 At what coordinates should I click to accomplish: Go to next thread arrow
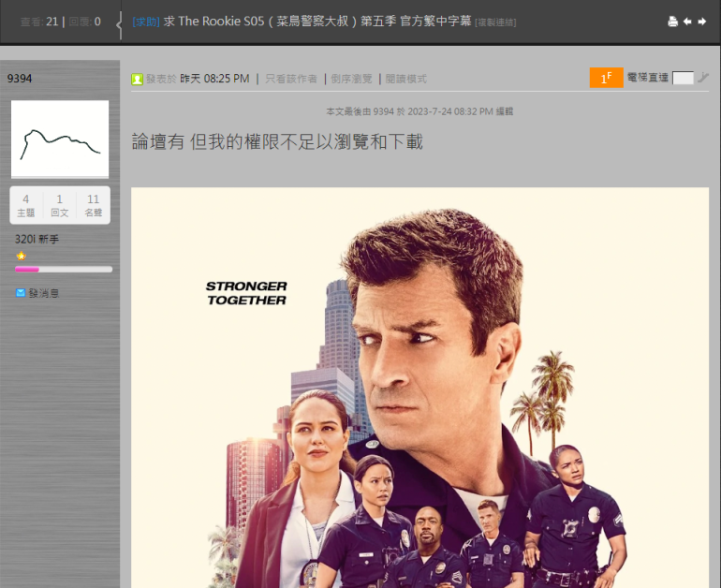(x=701, y=22)
